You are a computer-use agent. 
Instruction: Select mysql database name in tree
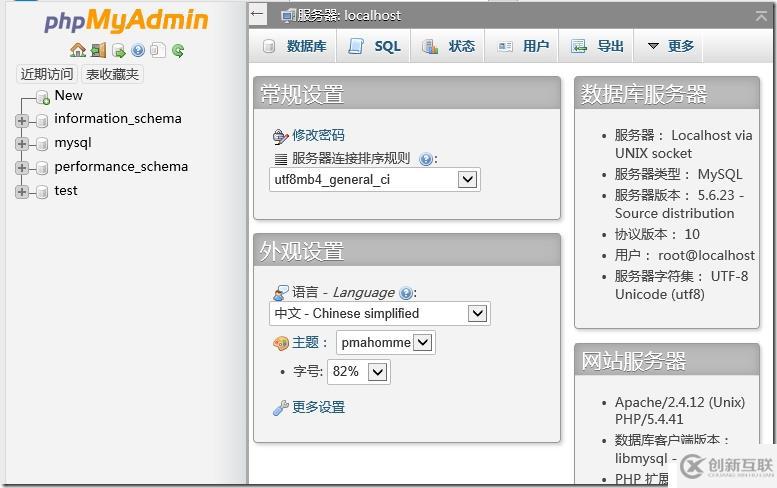click(73, 143)
